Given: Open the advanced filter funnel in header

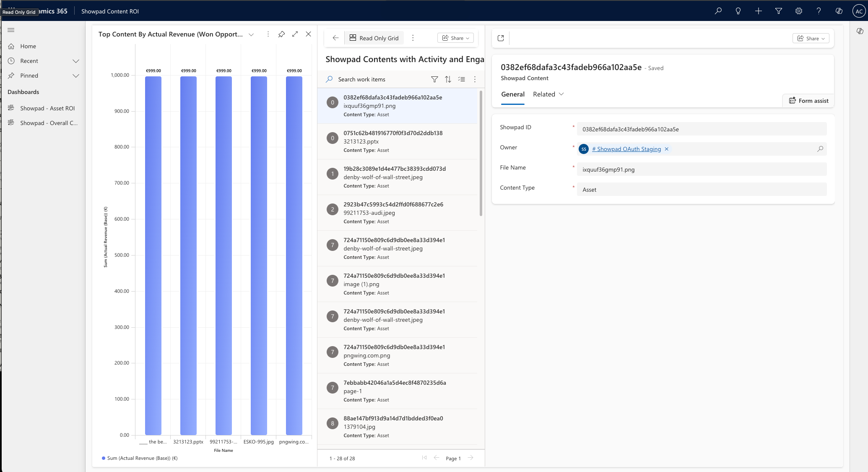Looking at the screenshot, I should click(x=778, y=11).
